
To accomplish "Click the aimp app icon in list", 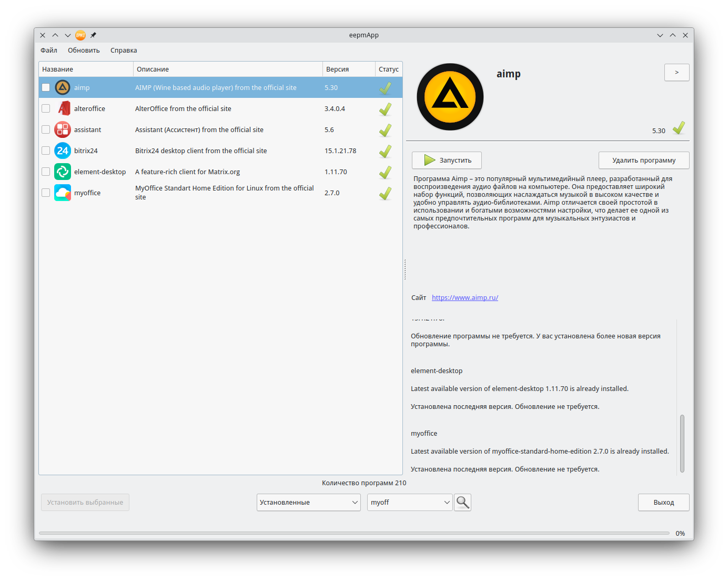I will [x=63, y=87].
